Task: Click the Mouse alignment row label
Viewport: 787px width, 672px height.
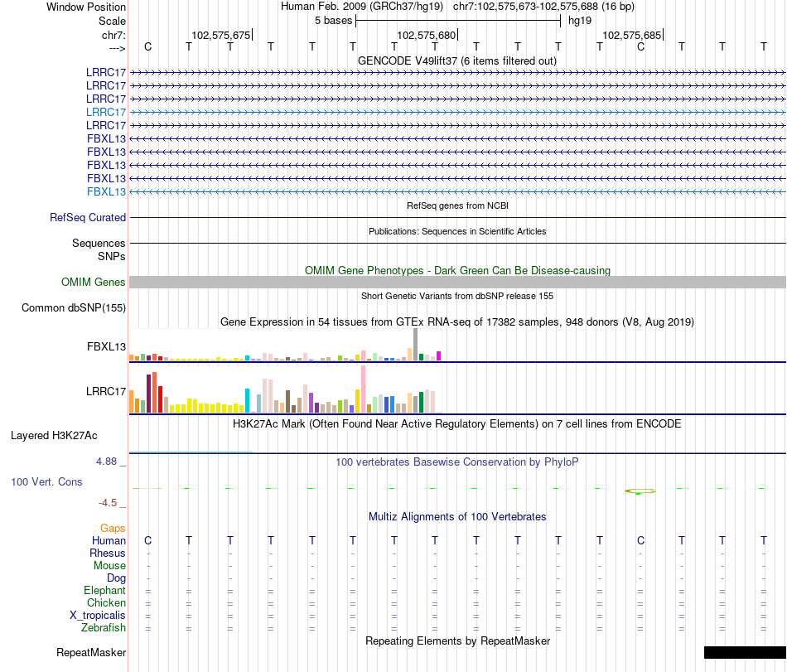Action: click(x=109, y=566)
